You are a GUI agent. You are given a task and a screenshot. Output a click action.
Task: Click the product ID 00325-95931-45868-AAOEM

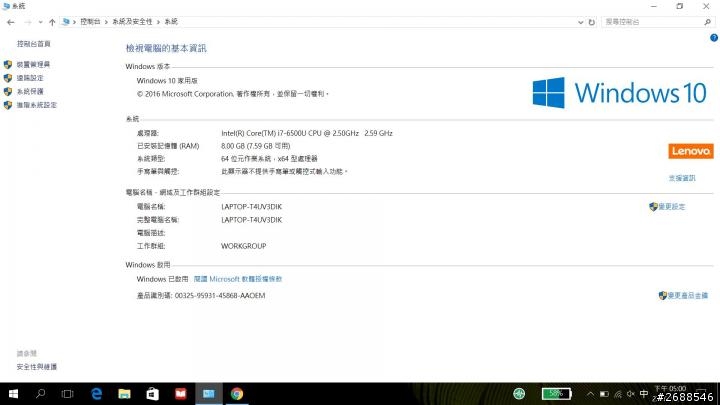click(220, 295)
